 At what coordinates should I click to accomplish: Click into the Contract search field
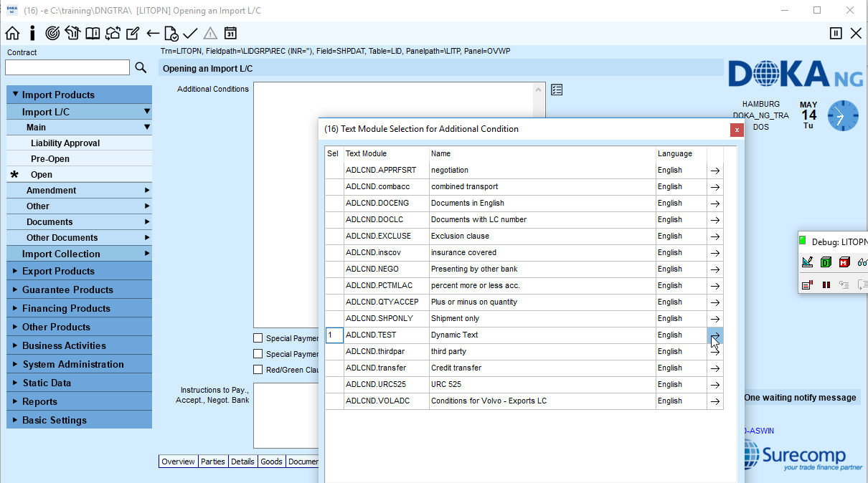67,67
